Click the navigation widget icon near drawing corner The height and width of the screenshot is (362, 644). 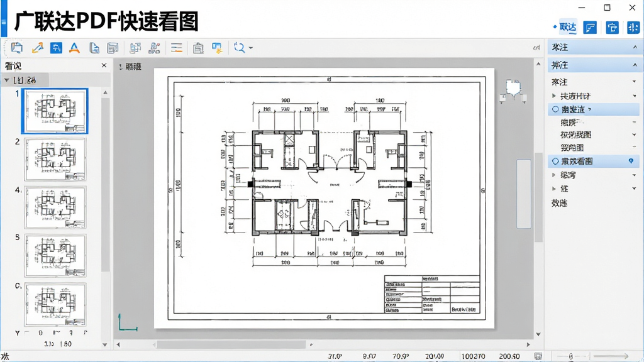pos(513,90)
